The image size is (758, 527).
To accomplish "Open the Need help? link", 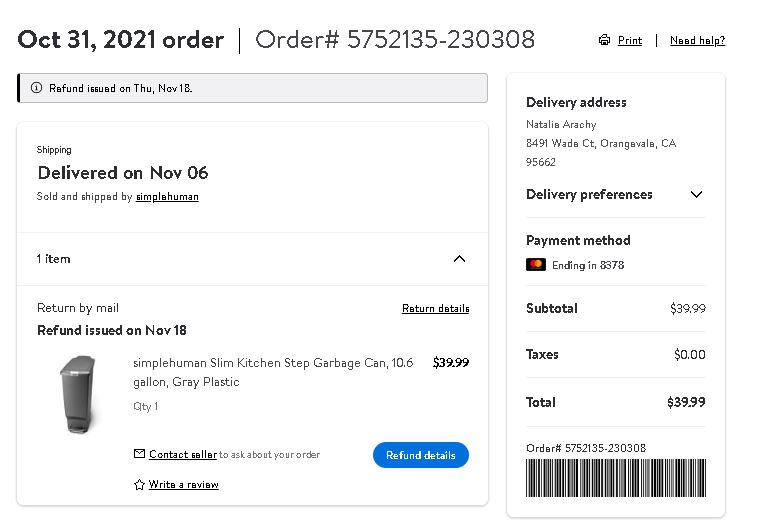I will click(x=697, y=40).
